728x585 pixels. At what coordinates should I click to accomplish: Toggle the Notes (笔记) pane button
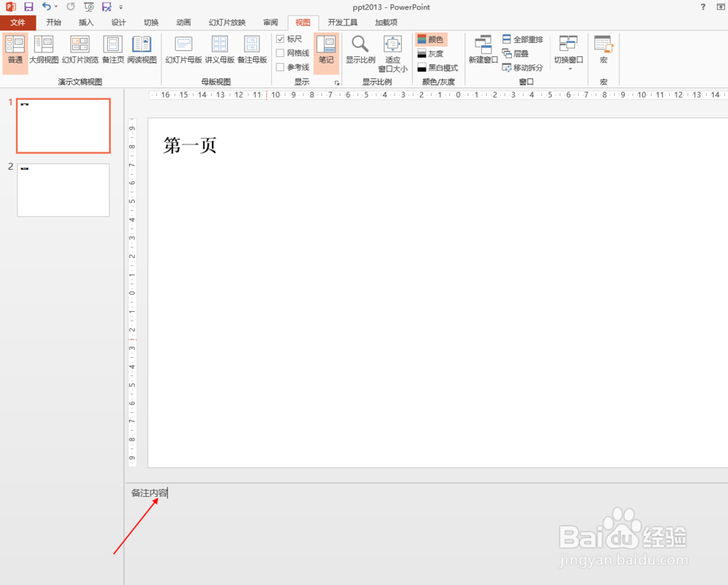326,51
